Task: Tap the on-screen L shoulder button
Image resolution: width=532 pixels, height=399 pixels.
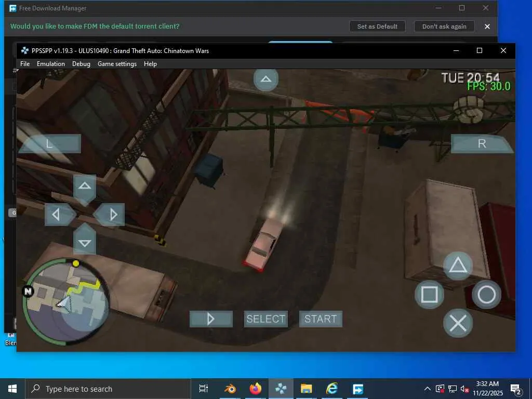Action: pyautogui.click(x=49, y=143)
